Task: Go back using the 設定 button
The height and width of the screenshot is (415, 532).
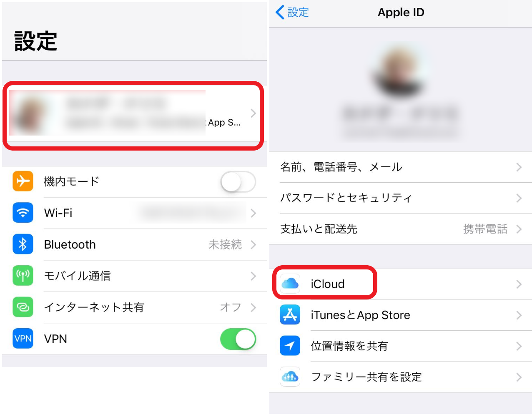Action: (x=292, y=13)
